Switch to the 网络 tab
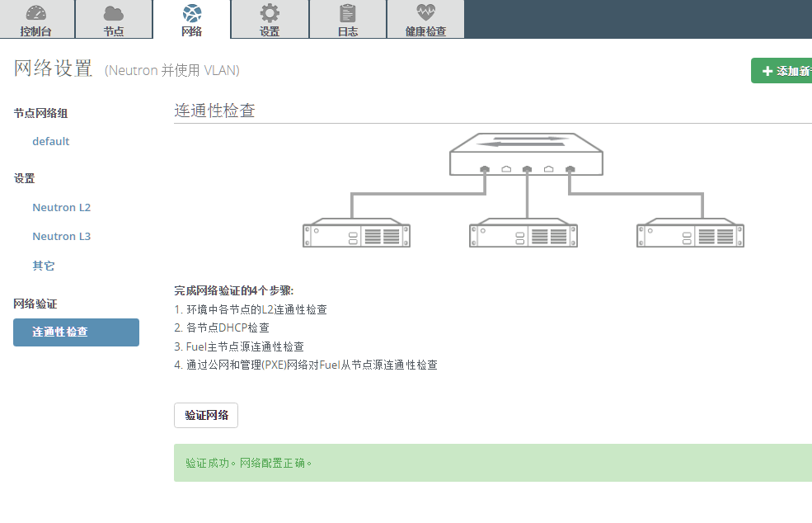Viewport: 812px width, 523px height. pyautogui.click(x=191, y=20)
